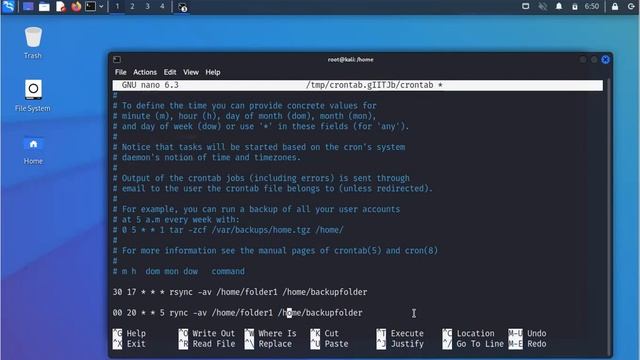Open terminal emulator icon in top panel
Image resolution: width=640 pixels, height=360 pixels.
click(91, 7)
